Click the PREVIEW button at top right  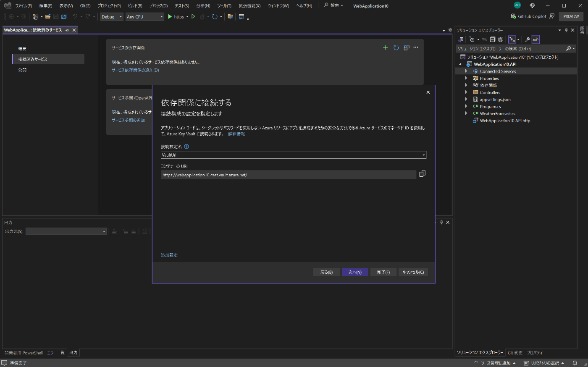pos(571,16)
